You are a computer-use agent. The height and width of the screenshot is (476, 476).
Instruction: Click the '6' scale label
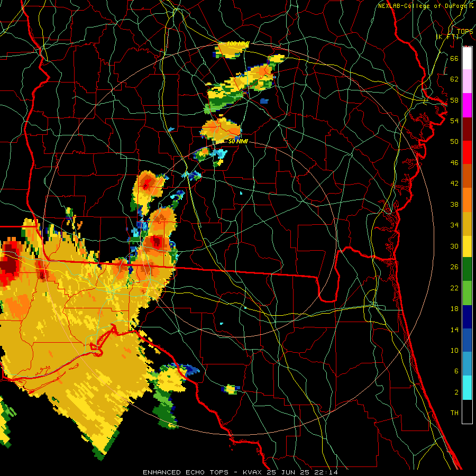(x=456, y=371)
